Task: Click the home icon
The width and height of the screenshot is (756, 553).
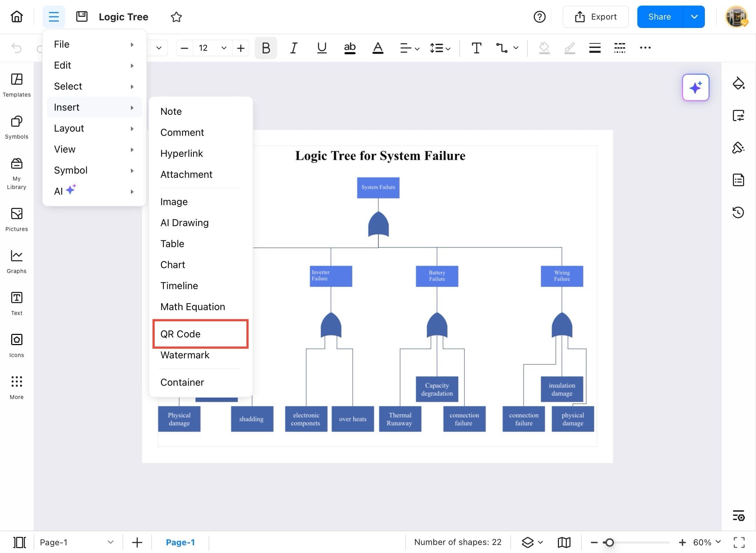Action: click(17, 16)
